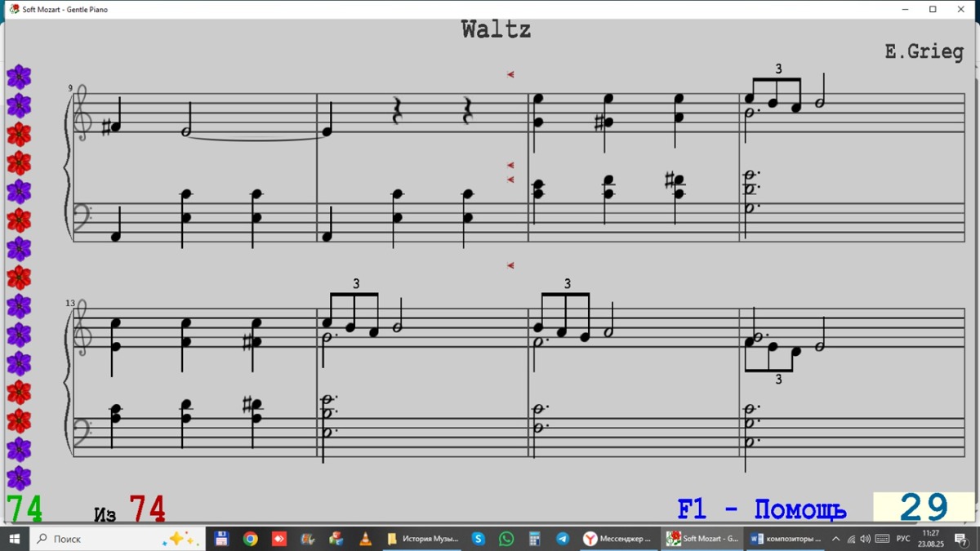Image resolution: width=980 pixels, height=551 pixels.
Task: Open the network status tray icon
Action: coord(851,539)
